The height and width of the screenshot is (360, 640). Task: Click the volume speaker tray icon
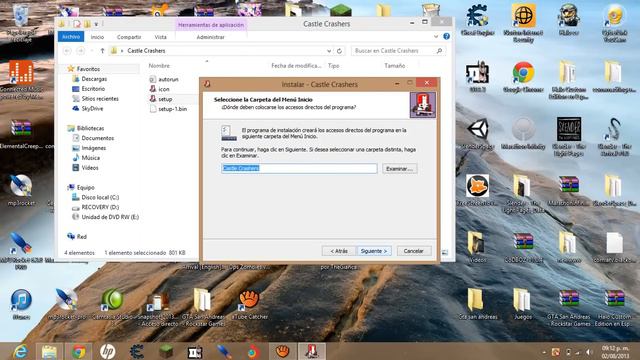(589, 352)
